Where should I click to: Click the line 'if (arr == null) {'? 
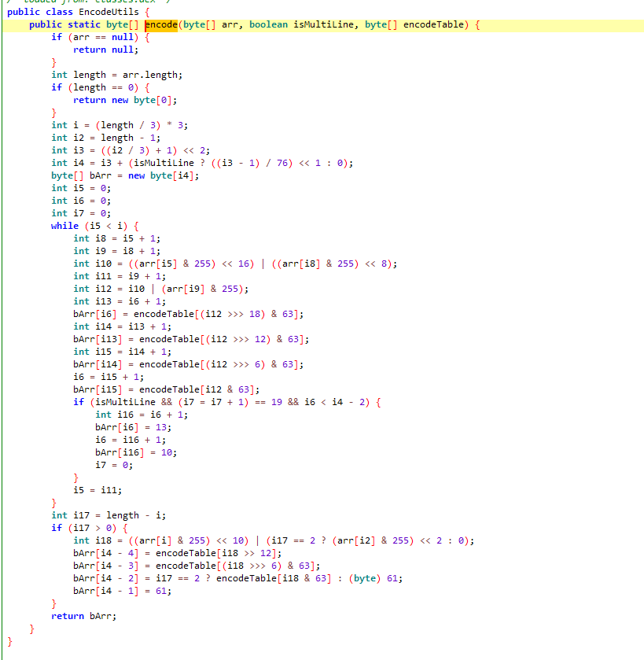point(100,38)
